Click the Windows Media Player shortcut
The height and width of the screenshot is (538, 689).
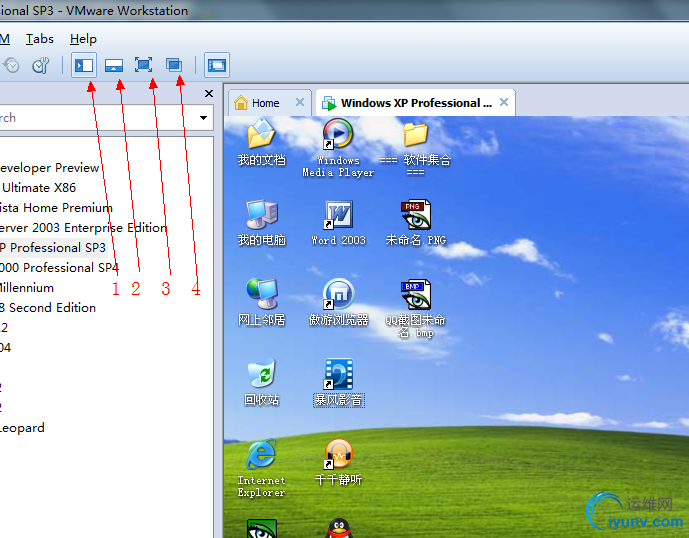click(338, 147)
